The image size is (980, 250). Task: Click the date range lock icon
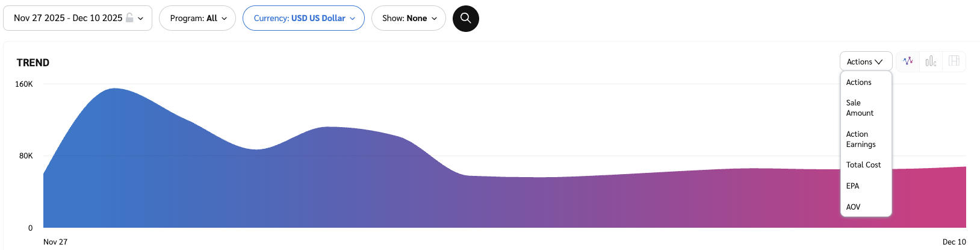pos(129,18)
